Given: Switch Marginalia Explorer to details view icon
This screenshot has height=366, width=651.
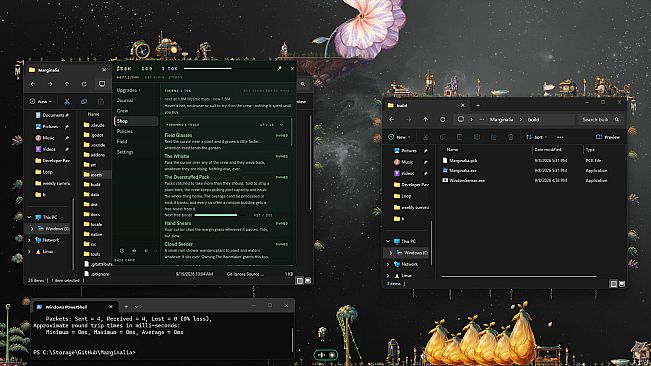Looking at the screenshot, I should point(300,281).
